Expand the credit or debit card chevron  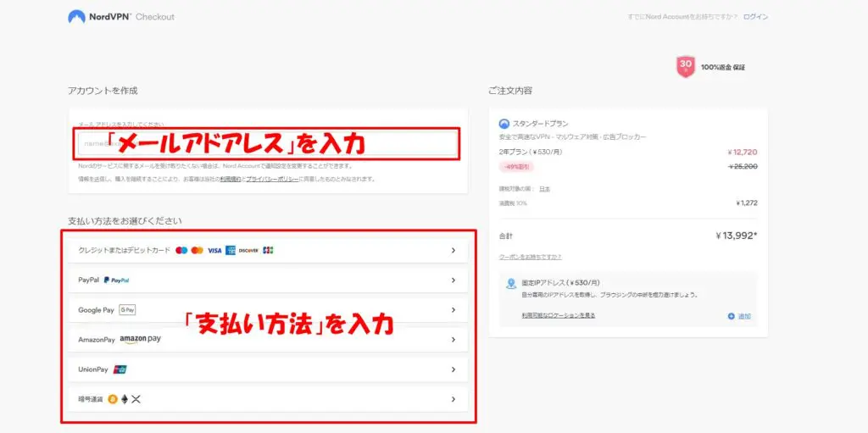click(453, 250)
